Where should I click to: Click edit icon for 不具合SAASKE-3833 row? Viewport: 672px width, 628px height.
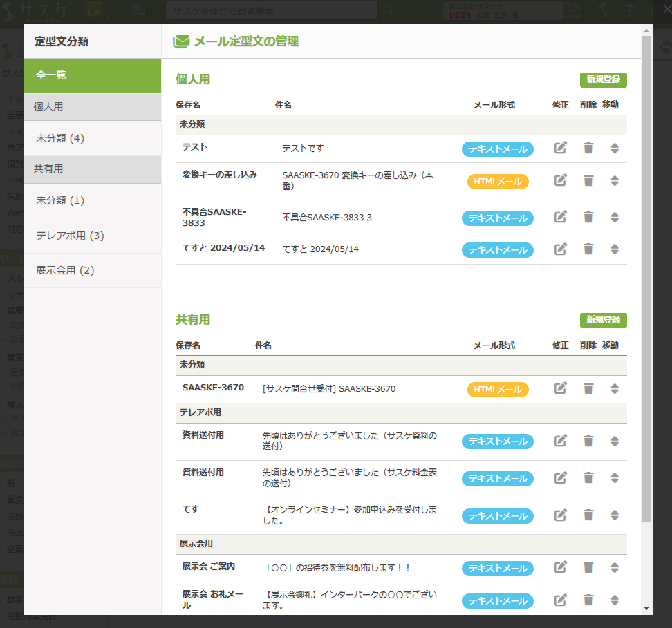point(561,217)
